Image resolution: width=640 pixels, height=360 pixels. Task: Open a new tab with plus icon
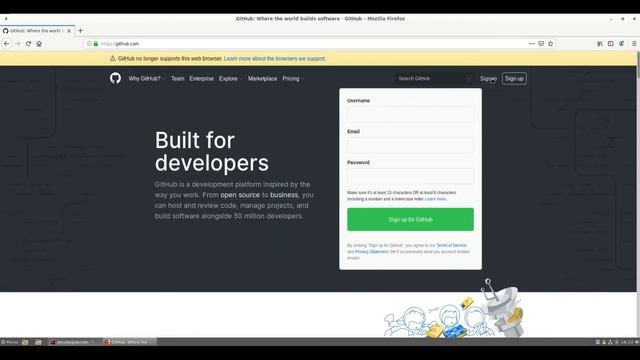click(x=80, y=31)
